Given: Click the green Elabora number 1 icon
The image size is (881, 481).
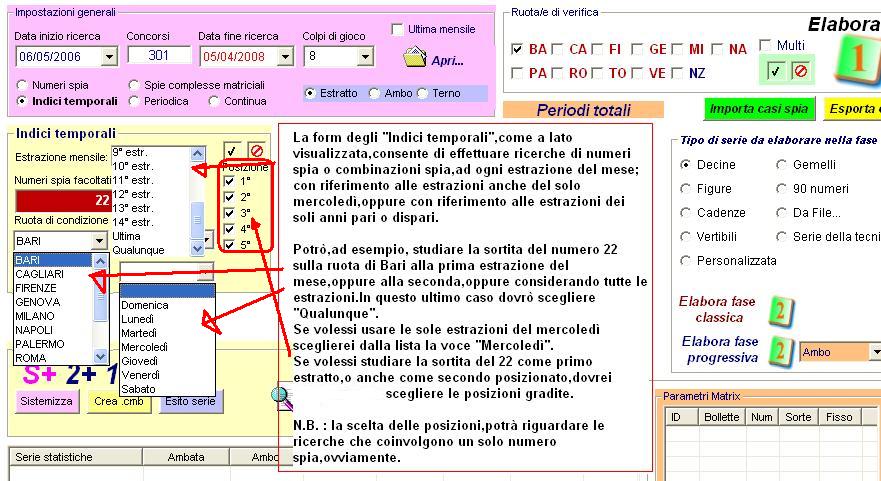Looking at the screenshot, I should pyautogui.click(x=857, y=59).
